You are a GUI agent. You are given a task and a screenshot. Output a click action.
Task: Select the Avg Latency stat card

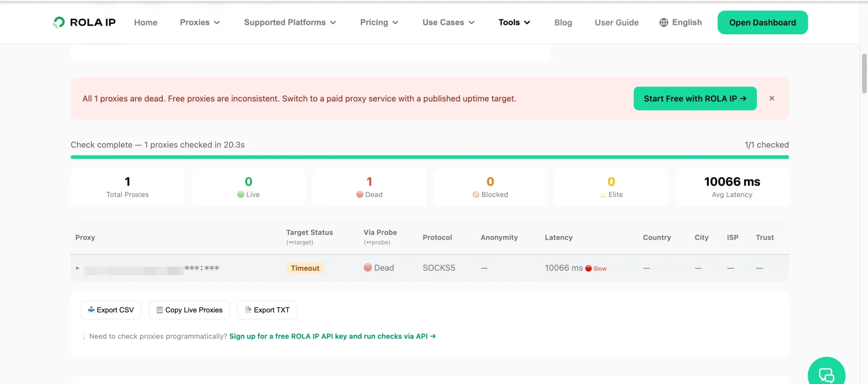[x=732, y=187]
